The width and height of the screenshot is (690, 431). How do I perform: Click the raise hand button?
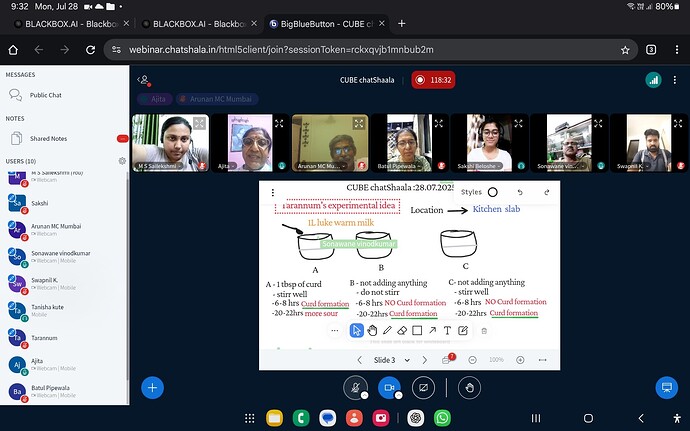(x=469, y=388)
